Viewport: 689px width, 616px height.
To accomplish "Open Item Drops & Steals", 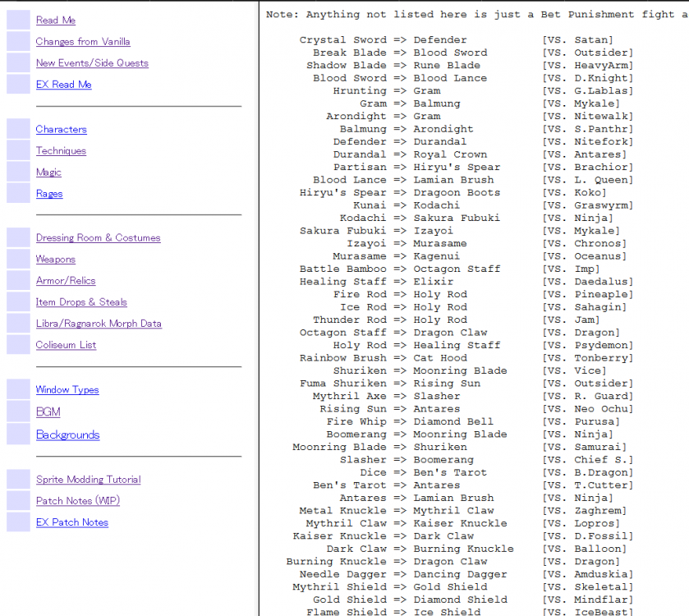I will pos(81,302).
